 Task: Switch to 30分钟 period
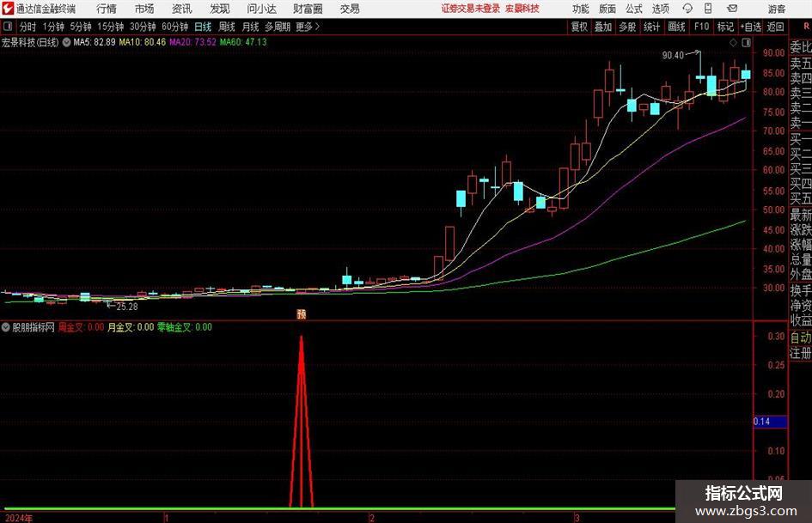pyautogui.click(x=143, y=27)
